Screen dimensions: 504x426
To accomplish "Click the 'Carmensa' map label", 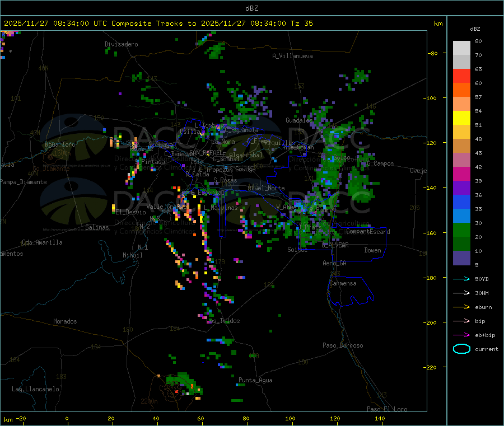I will (343, 283).
